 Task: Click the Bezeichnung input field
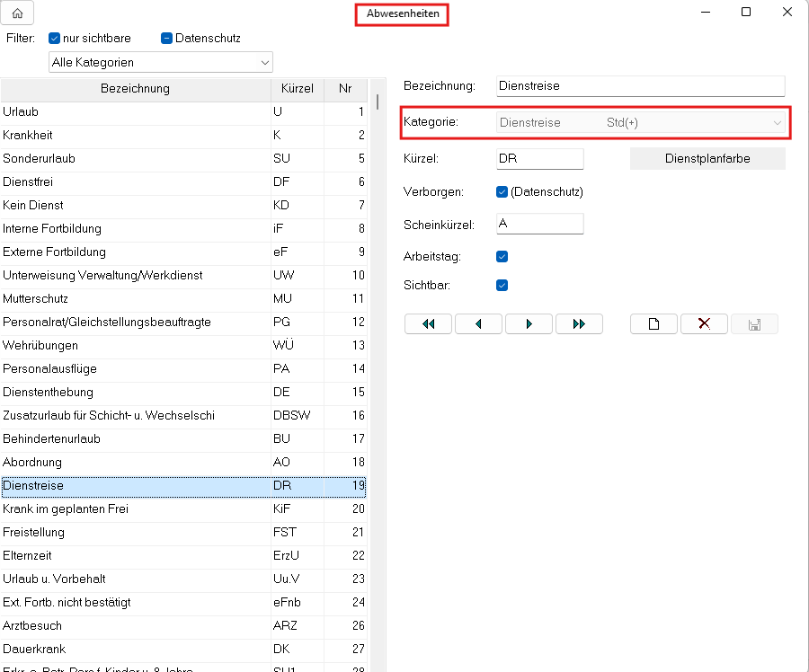(x=641, y=86)
